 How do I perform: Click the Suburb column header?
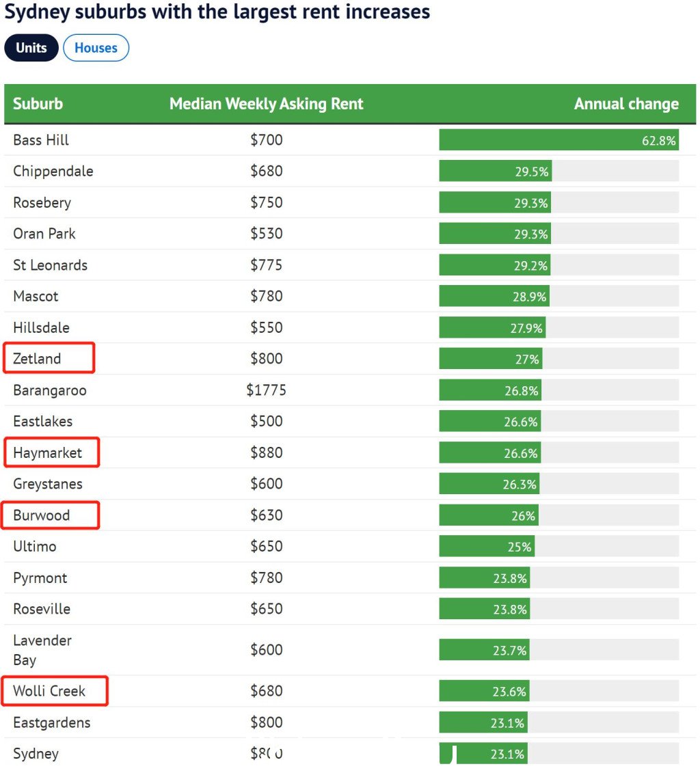(38, 104)
